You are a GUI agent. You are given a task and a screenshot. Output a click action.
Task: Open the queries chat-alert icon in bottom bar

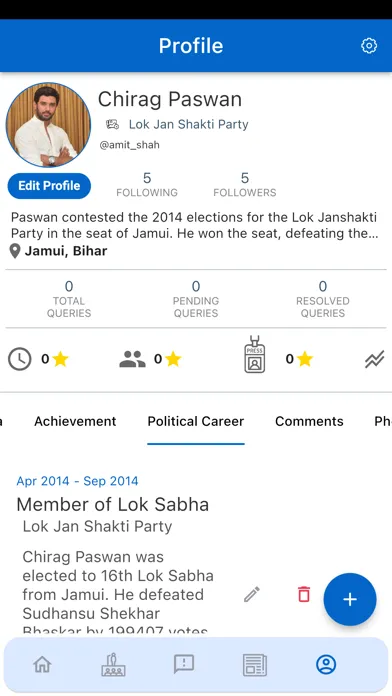pos(184,664)
